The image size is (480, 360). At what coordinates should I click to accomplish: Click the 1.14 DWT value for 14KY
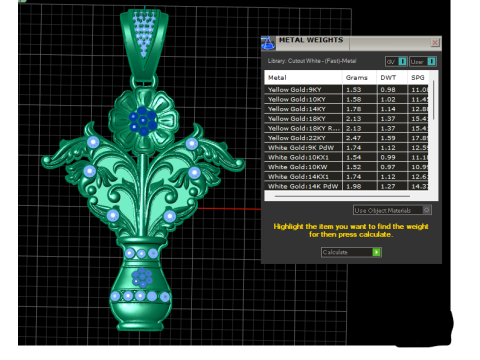(x=388, y=109)
